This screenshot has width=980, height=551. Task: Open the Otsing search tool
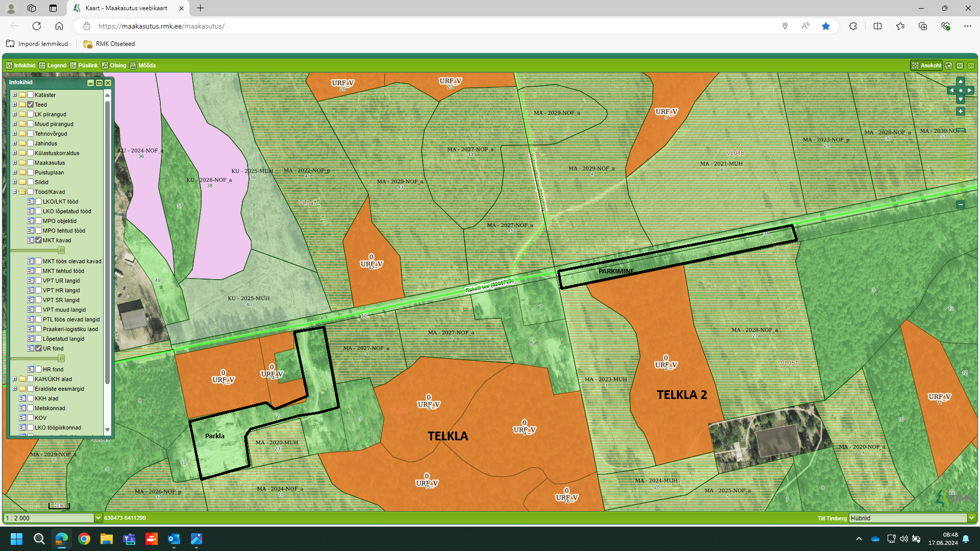(x=114, y=65)
